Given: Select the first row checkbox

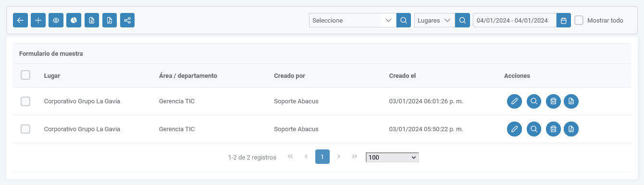Looking at the screenshot, I should pyautogui.click(x=26, y=101).
